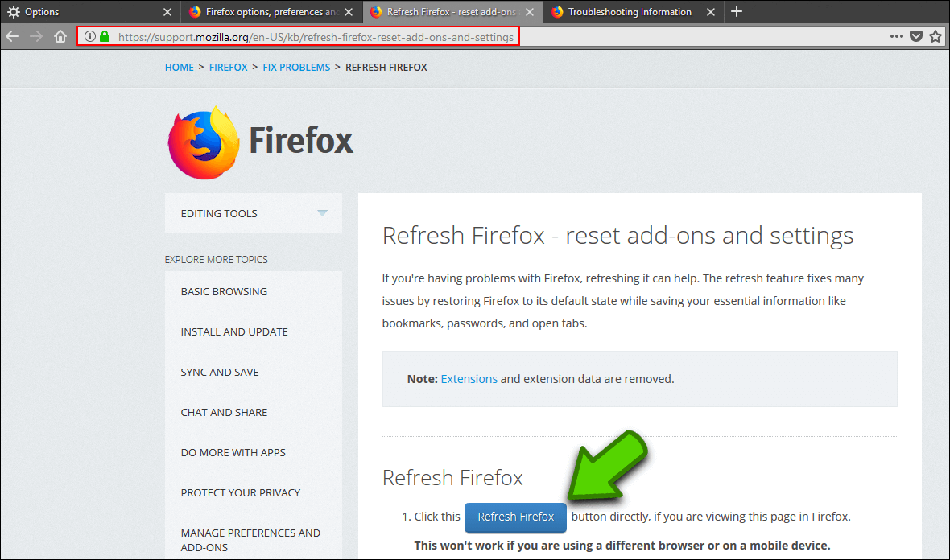Open the FIX PROBLEMS breadcrumb link

coord(296,68)
